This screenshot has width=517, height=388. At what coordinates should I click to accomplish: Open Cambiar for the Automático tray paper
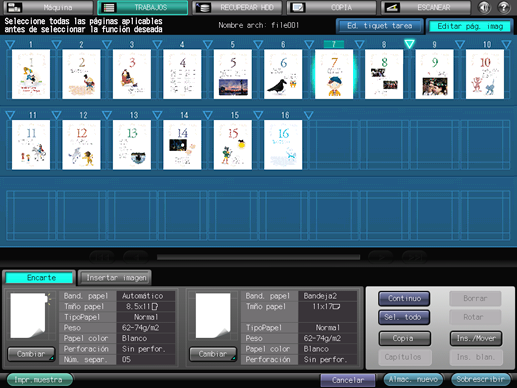[x=31, y=354]
